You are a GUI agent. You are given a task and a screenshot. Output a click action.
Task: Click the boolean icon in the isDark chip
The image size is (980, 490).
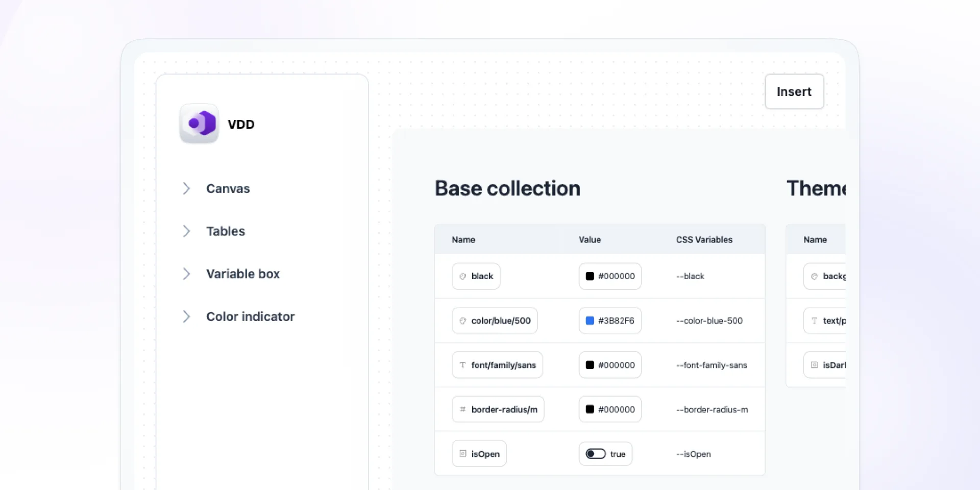point(815,364)
